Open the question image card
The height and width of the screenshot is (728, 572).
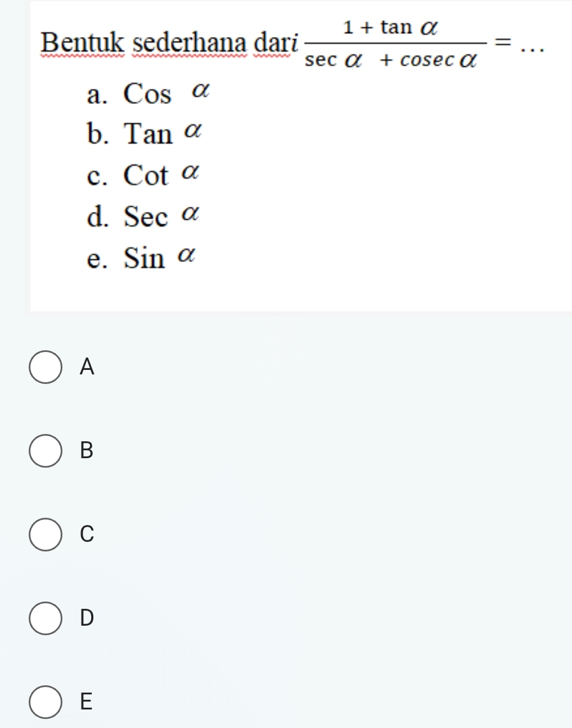tap(301, 156)
